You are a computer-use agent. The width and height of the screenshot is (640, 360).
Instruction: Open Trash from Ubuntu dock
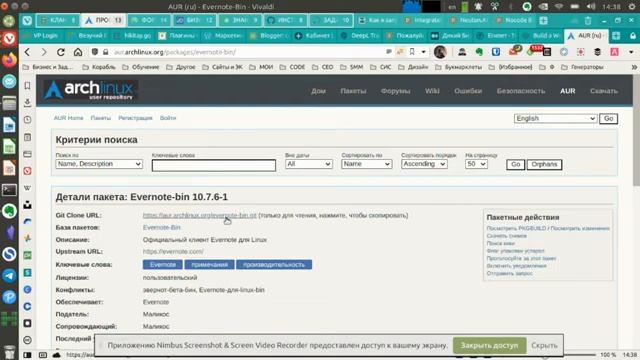pyautogui.click(x=9, y=351)
